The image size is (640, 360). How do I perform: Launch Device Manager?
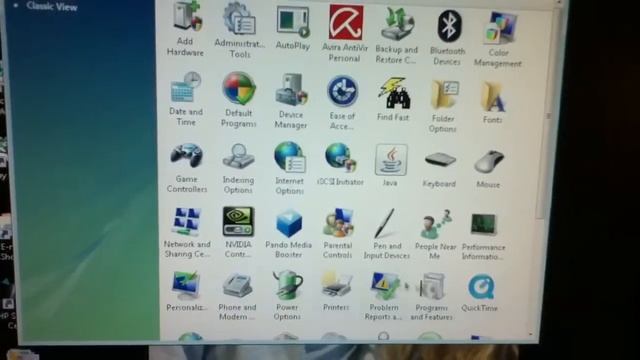point(291,91)
